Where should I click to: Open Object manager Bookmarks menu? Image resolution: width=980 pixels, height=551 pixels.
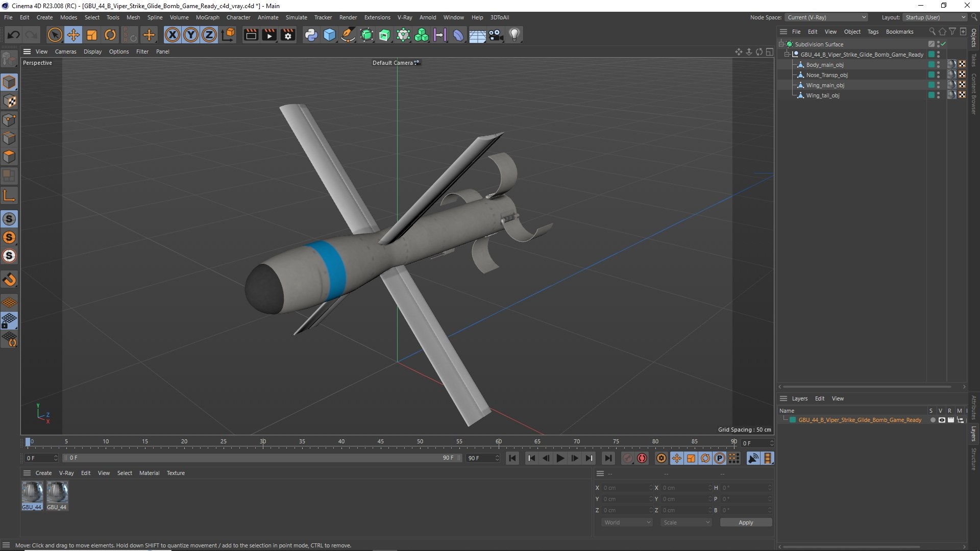899,32
